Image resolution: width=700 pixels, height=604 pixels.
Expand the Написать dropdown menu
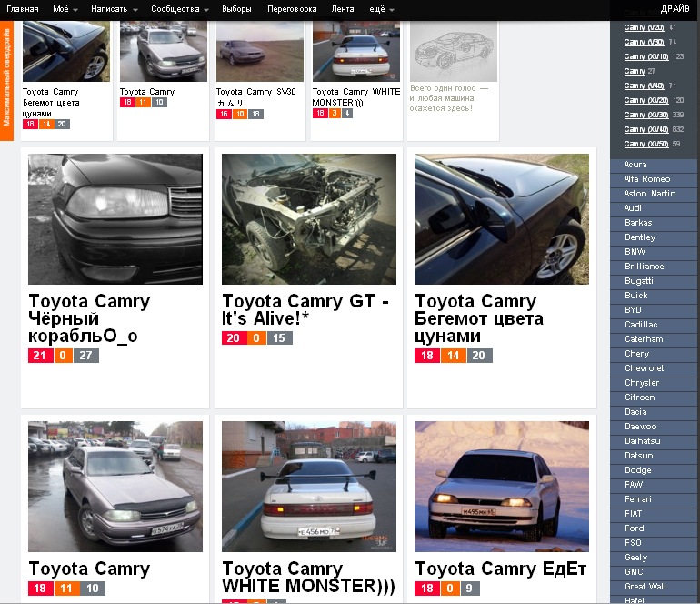[115, 9]
